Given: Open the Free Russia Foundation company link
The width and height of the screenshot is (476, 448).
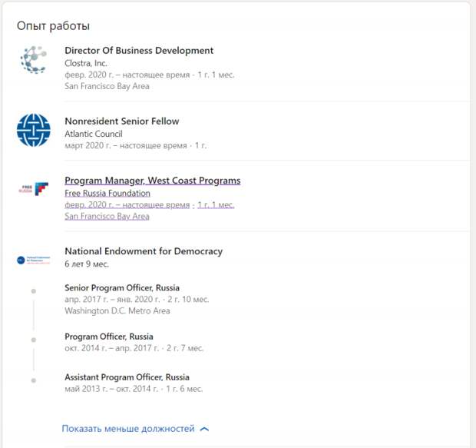Looking at the screenshot, I should click(x=107, y=194).
